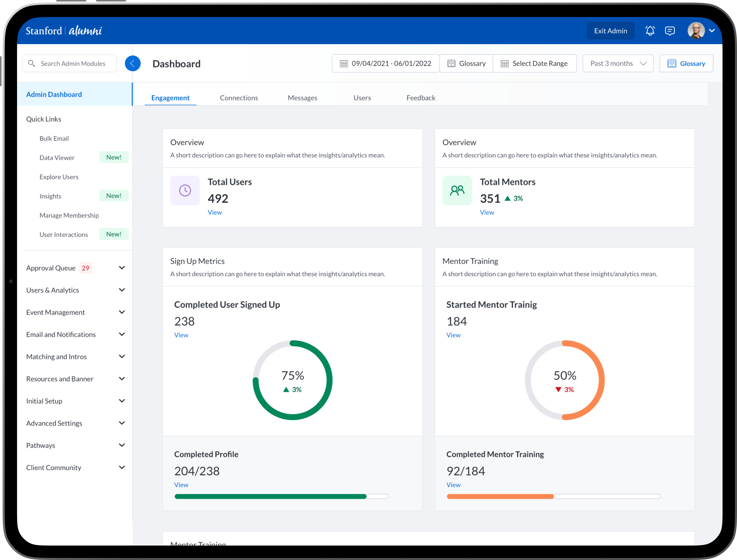Viewport: 737px width, 560px height.
Task: Expand the Approval Queue section
Action: pos(122,268)
